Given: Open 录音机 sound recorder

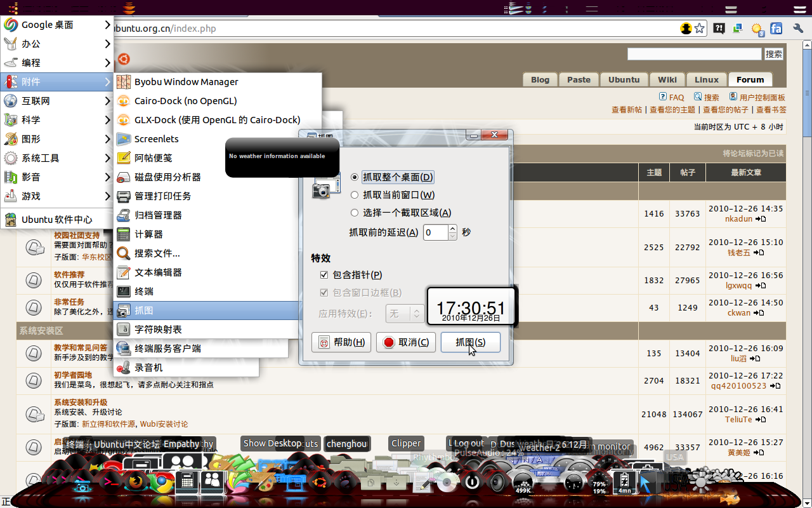Looking at the screenshot, I should point(187,368).
